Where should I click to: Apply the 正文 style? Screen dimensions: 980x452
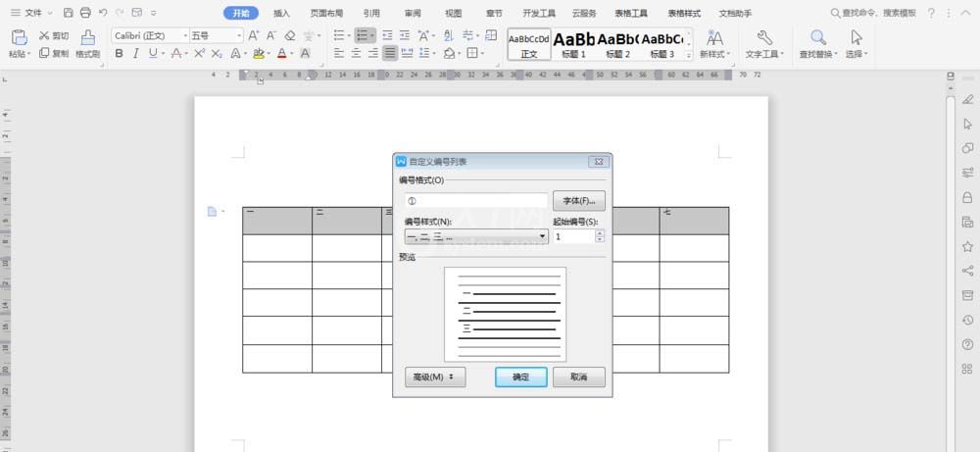click(x=529, y=44)
